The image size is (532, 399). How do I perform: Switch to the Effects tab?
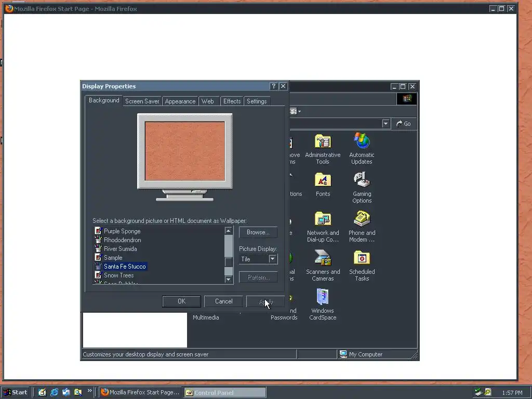coord(232,101)
